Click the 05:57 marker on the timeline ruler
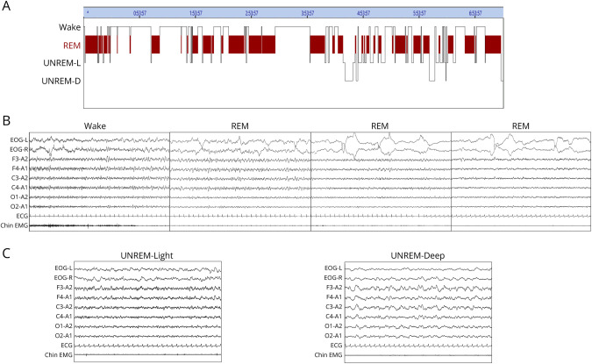This screenshot has height=364, width=592. pyautogui.click(x=139, y=13)
